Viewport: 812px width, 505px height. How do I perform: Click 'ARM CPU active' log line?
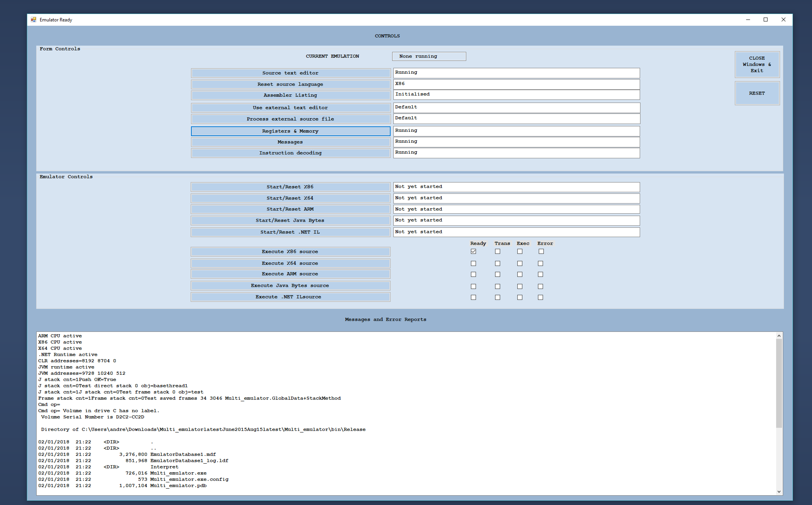click(60, 336)
